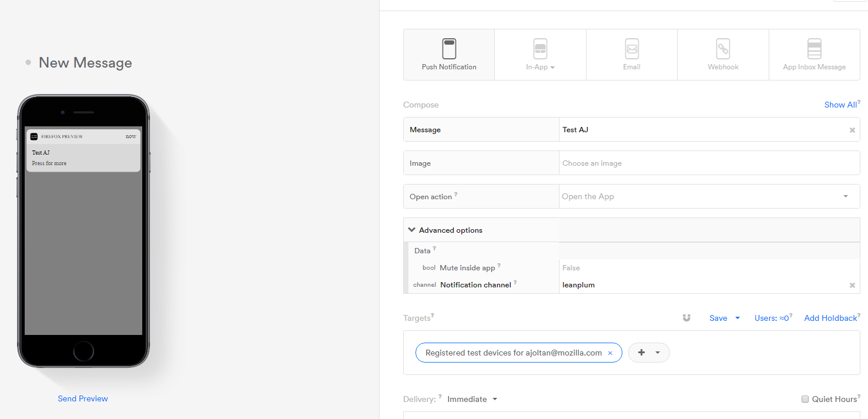Select the Push Notification message type

pos(449,55)
